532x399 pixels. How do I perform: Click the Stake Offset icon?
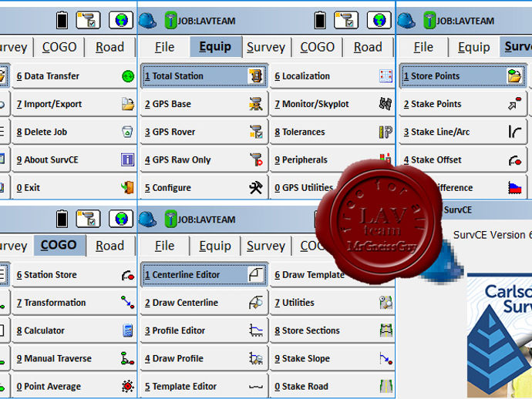click(x=515, y=160)
